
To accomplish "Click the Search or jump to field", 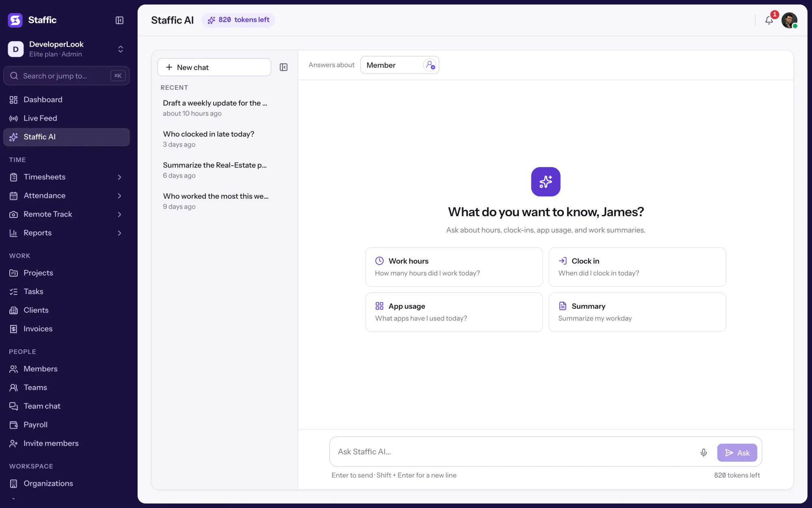I will 66,76.
